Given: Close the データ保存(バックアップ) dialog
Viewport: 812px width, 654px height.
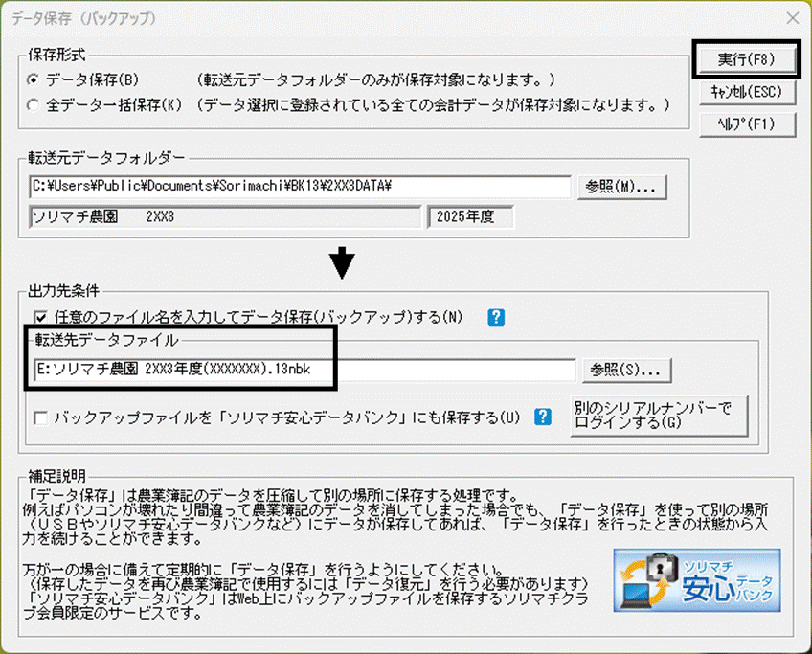Looking at the screenshot, I should click(792, 18).
